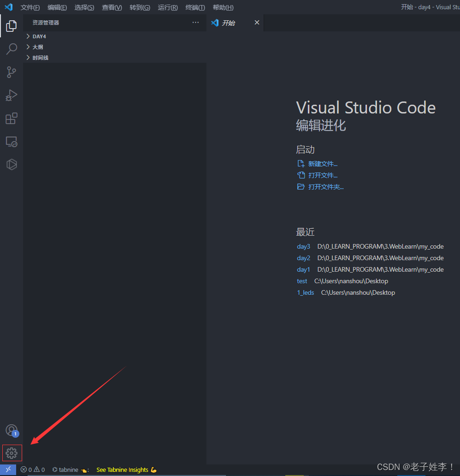
Task: Open the 文件(F) menu
Action: tap(30, 7)
